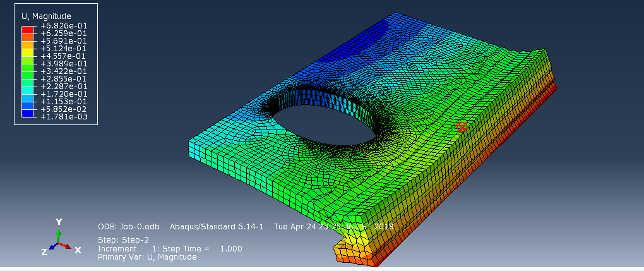Click the blue Z axis label of triad
Viewport: 644px width, 271px height.
(x=44, y=252)
